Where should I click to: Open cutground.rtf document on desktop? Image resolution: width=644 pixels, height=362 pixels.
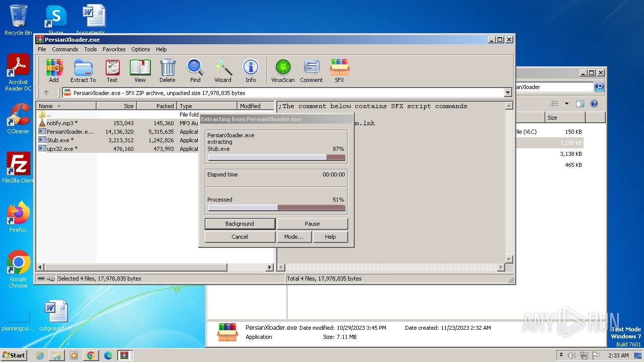pos(56,316)
